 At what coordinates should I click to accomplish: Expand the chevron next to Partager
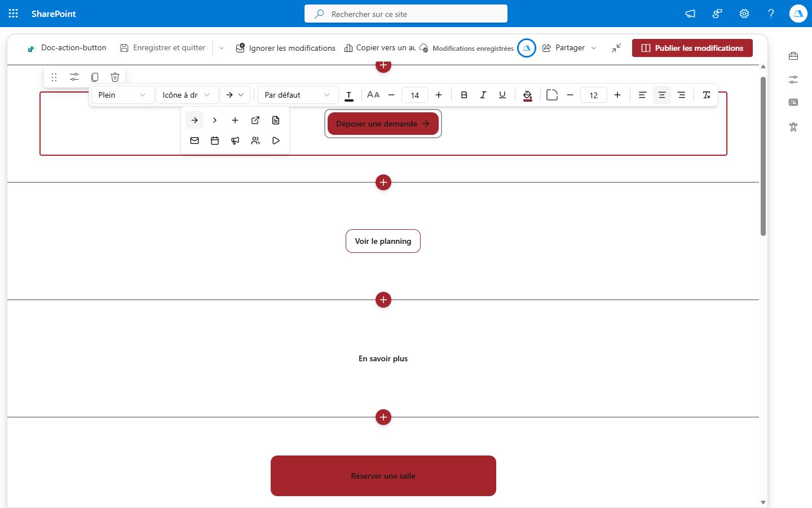(594, 48)
